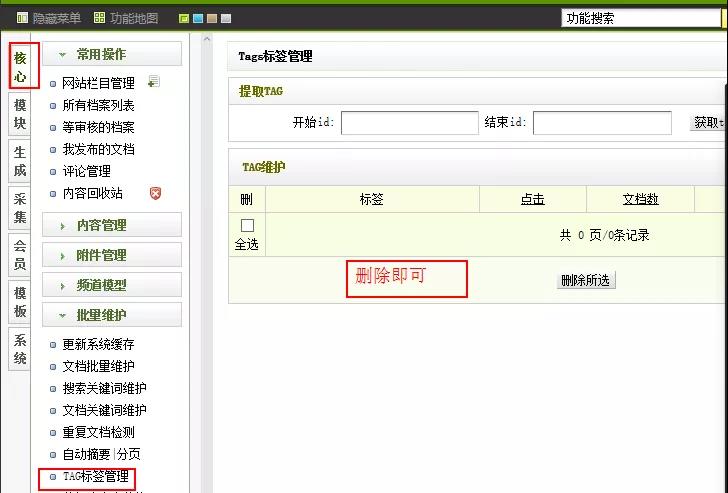Image resolution: width=728 pixels, height=493 pixels.
Task: Open the 模板 side tab
Action: pos(20,302)
